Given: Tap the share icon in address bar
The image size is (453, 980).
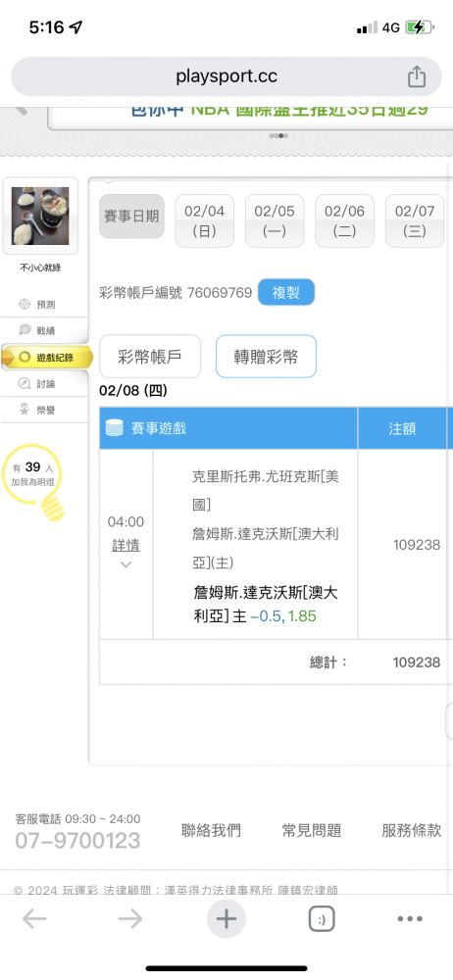Looking at the screenshot, I should click(x=417, y=76).
